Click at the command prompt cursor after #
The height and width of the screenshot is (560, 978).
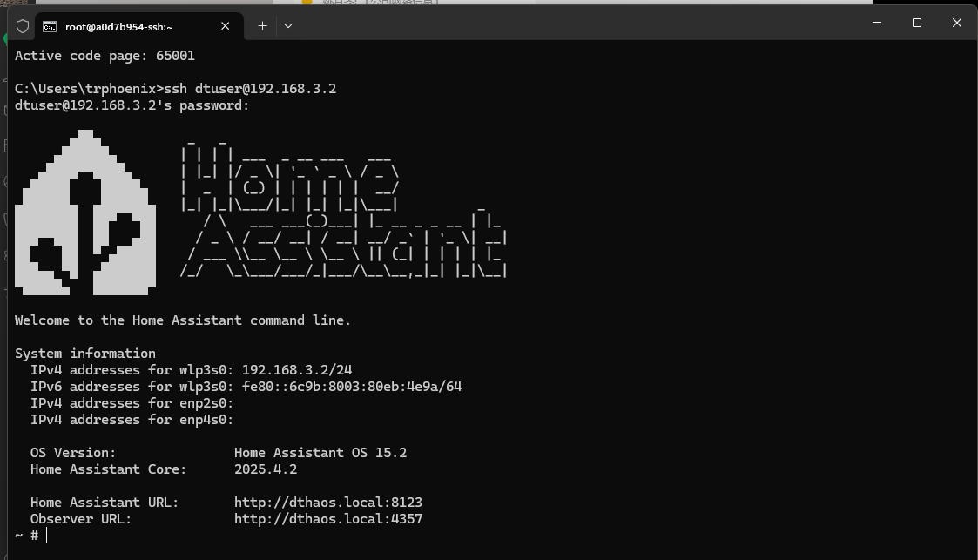click(x=47, y=536)
